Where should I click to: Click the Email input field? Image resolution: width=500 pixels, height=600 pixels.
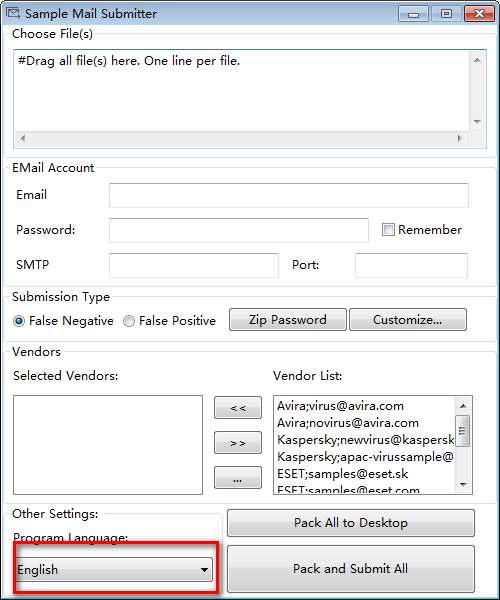pos(289,195)
